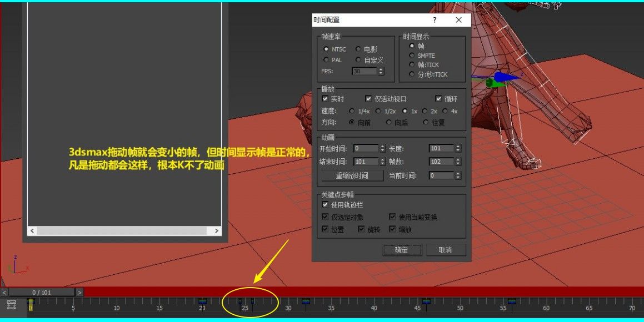The image size is (644, 322).
Task: Open the dialog help question mark
Action: pyautogui.click(x=435, y=19)
